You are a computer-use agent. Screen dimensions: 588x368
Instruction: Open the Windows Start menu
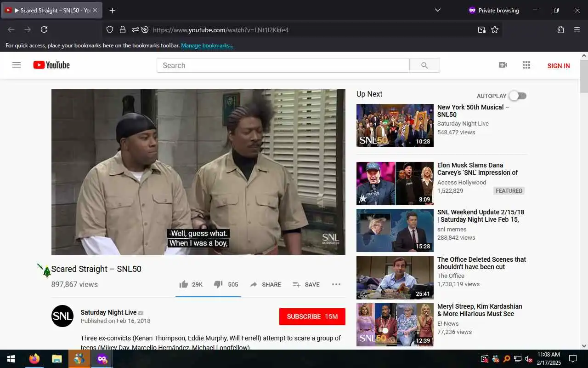pyautogui.click(x=11, y=359)
